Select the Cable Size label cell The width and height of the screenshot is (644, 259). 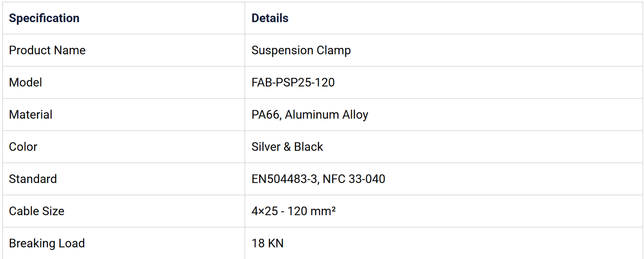[36, 211]
